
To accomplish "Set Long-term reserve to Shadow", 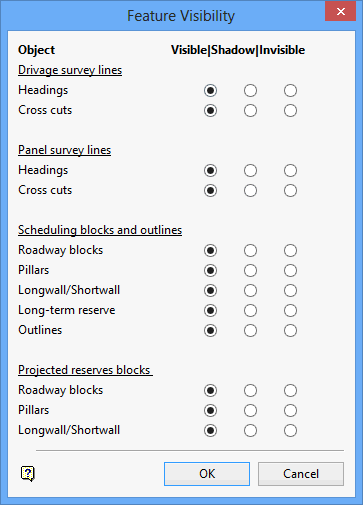I will [250, 310].
